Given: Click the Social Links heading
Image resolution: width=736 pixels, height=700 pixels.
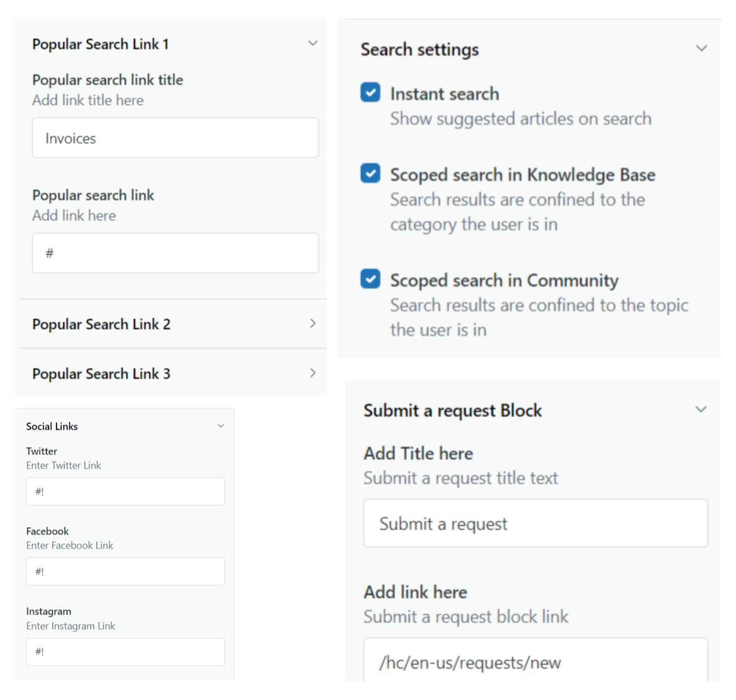Looking at the screenshot, I should [52, 426].
